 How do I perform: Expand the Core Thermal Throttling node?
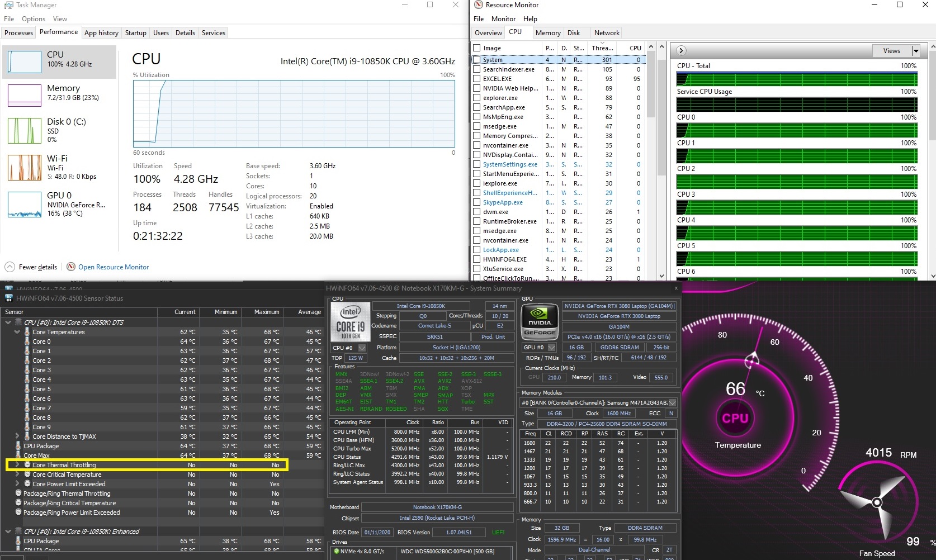pyautogui.click(x=17, y=465)
